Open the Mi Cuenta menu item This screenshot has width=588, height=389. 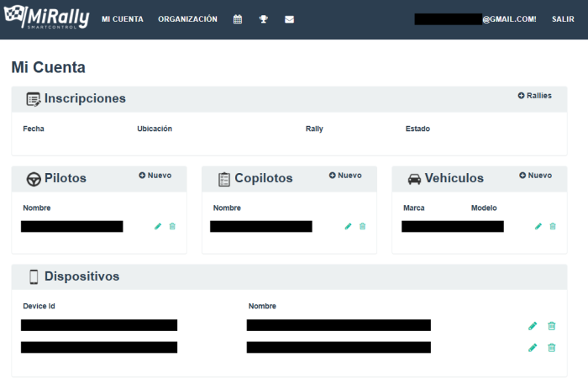(x=123, y=19)
